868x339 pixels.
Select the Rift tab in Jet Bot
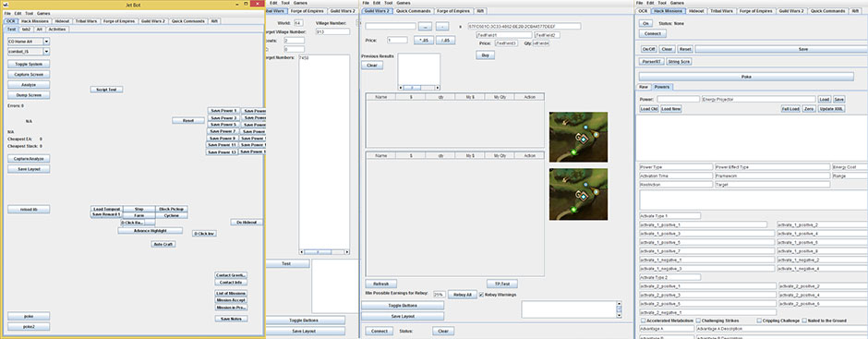[215, 21]
